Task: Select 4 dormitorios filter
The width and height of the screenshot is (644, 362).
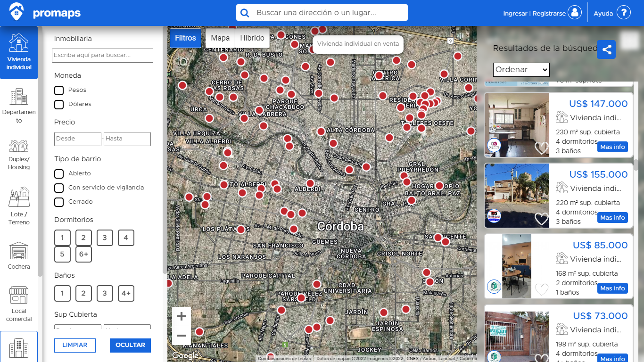Action: click(126, 238)
